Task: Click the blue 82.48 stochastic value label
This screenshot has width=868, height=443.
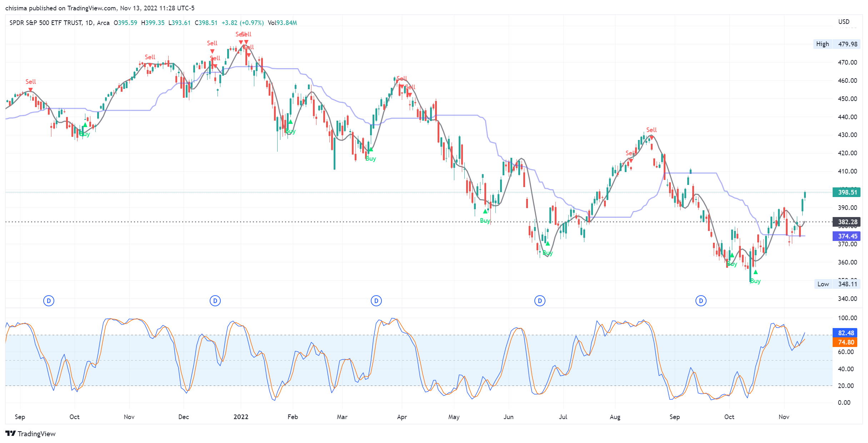Action: coord(844,333)
